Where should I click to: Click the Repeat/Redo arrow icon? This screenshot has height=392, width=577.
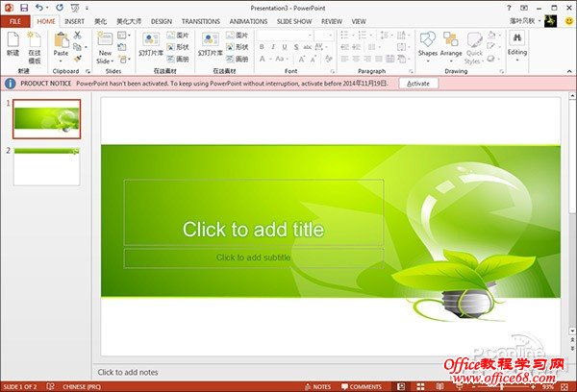59,8
